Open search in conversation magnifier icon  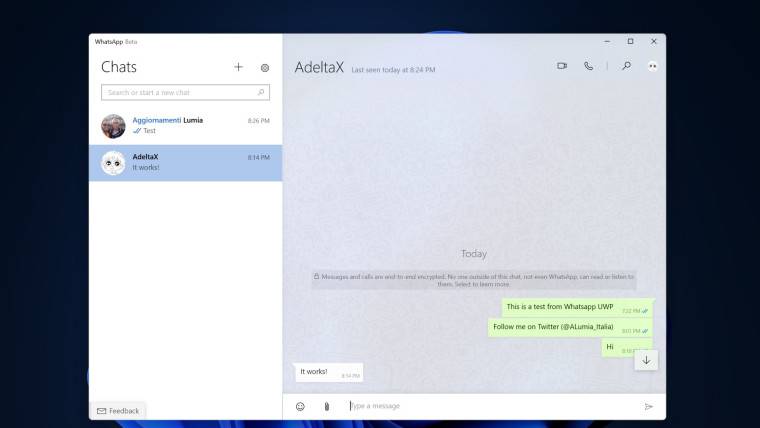point(626,66)
